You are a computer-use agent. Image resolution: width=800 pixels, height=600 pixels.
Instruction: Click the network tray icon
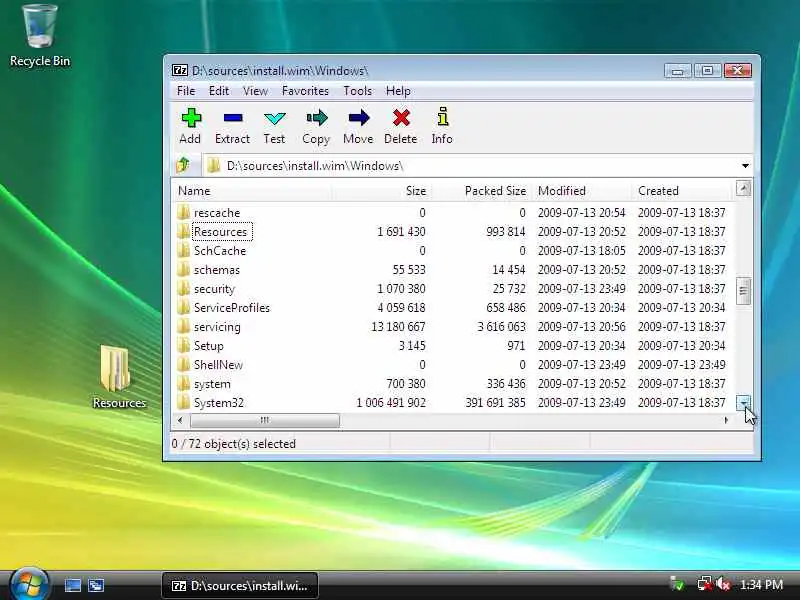[x=705, y=584]
